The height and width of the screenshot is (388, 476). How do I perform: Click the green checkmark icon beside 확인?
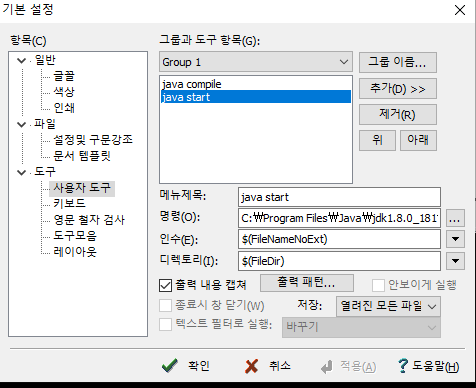click(x=170, y=366)
